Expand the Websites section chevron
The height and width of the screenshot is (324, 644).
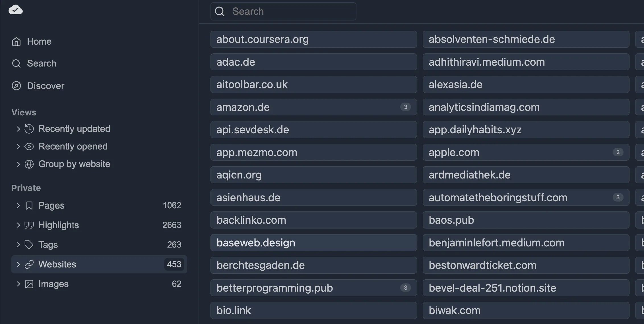click(x=18, y=264)
